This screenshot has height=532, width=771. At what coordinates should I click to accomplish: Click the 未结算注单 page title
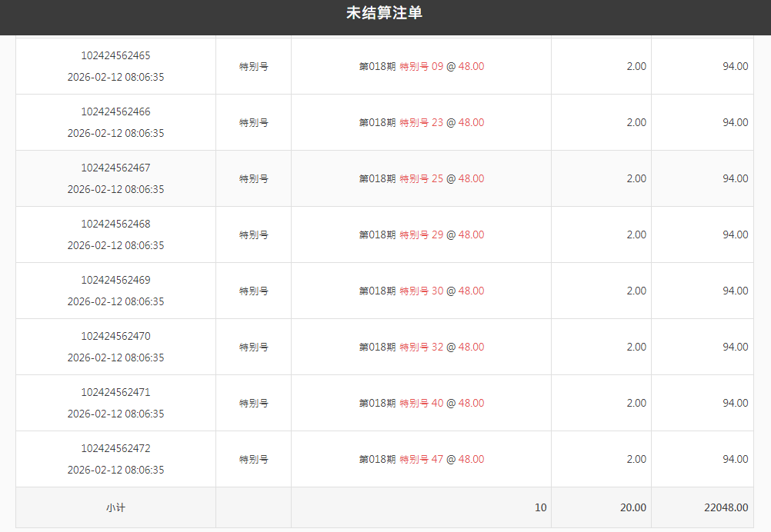click(x=385, y=13)
